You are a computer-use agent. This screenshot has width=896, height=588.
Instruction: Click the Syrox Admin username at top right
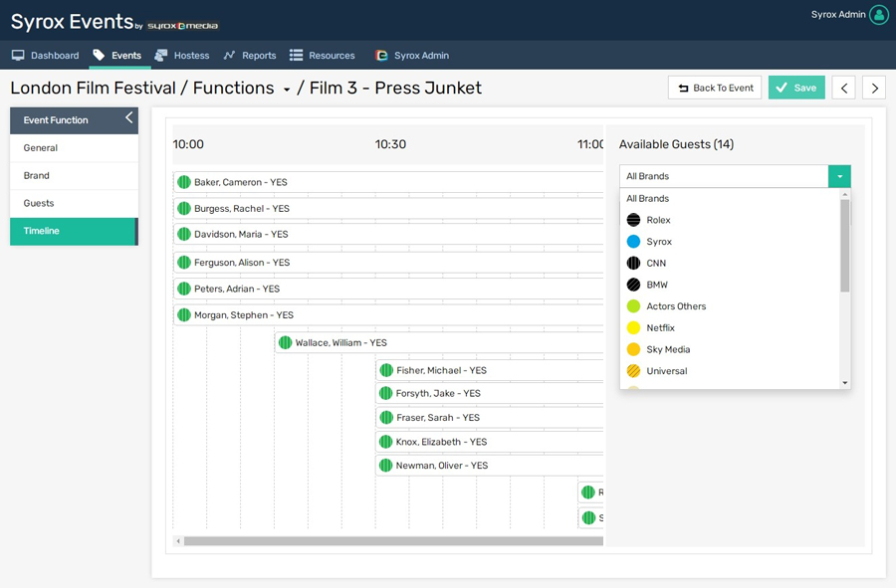pos(838,15)
